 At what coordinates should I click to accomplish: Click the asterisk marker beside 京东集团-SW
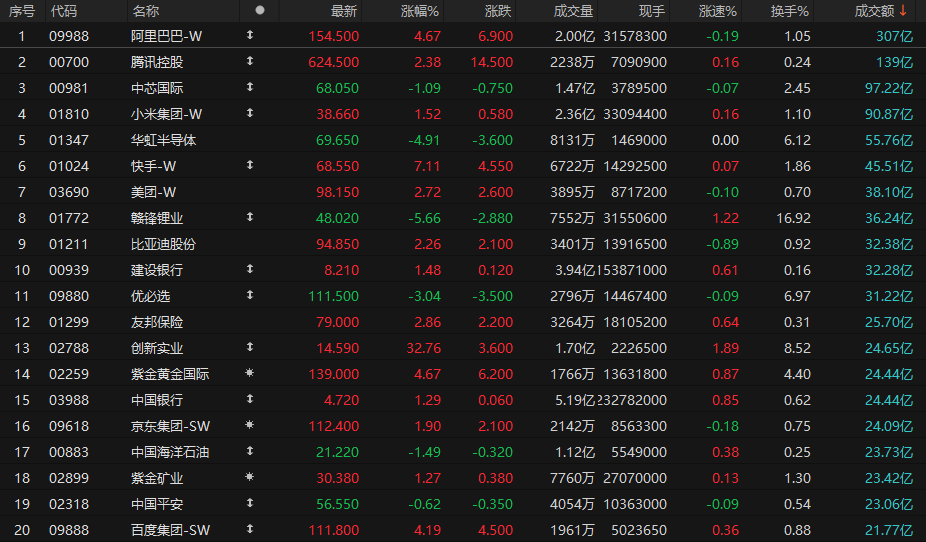(x=250, y=426)
